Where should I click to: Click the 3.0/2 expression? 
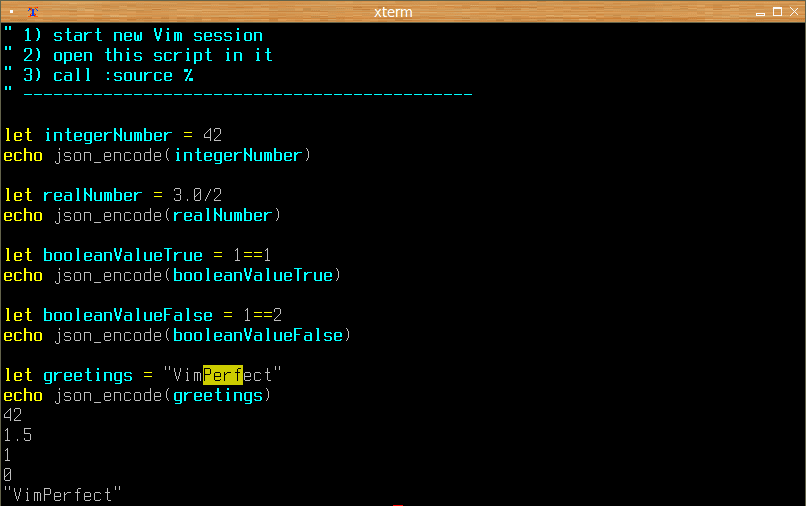point(197,195)
